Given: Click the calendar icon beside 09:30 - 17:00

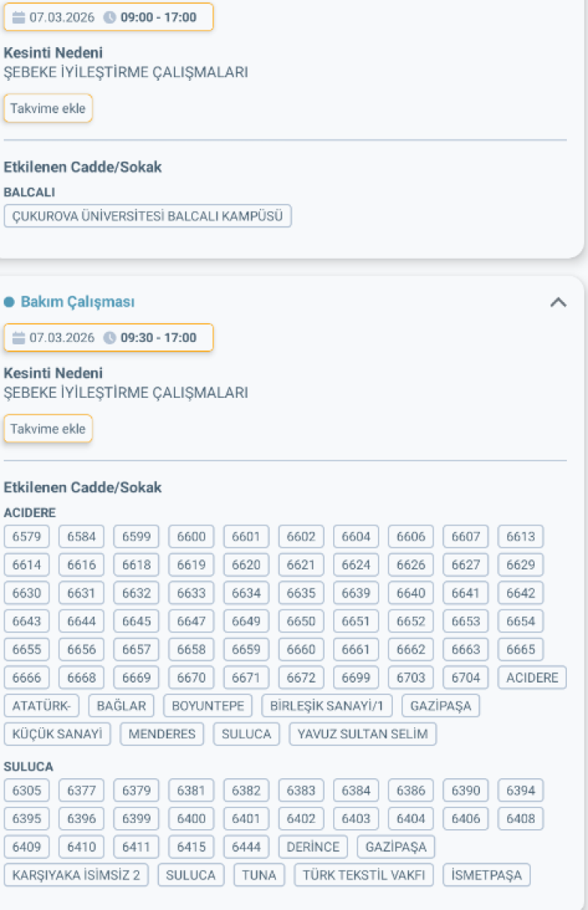Looking at the screenshot, I should pyautogui.click(x=19, y=338).
